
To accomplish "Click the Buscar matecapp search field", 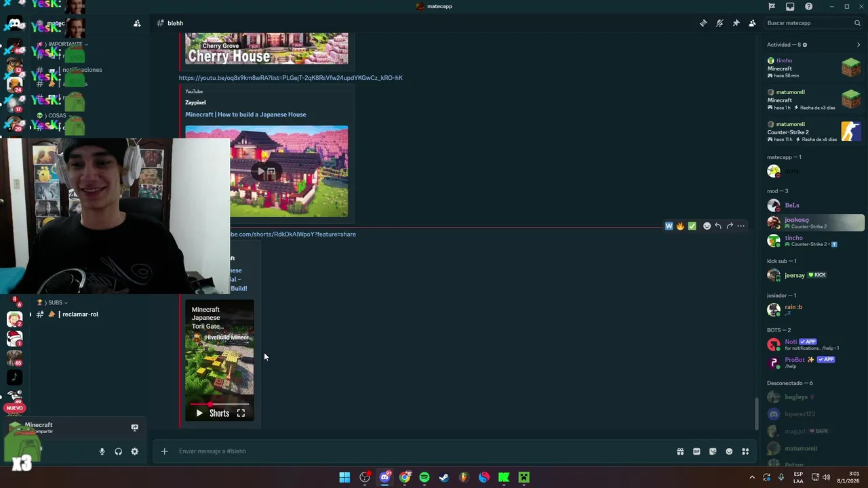I will (813, 23).
